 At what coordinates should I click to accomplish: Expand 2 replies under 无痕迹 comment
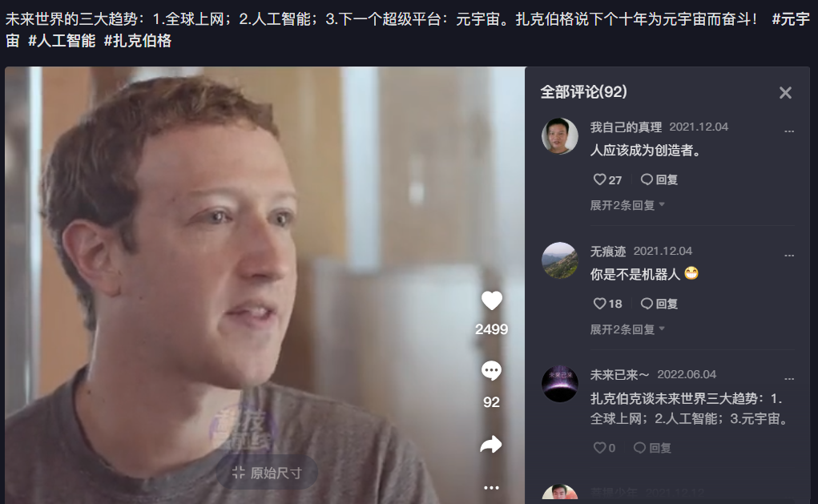point(627,329)
